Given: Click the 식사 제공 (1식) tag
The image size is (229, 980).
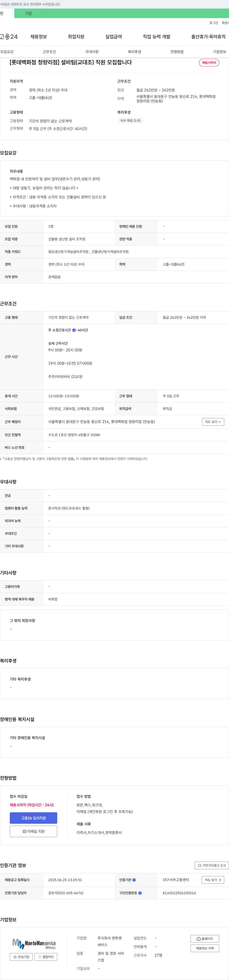Looking at the screenshot, I should coord(130,121).
